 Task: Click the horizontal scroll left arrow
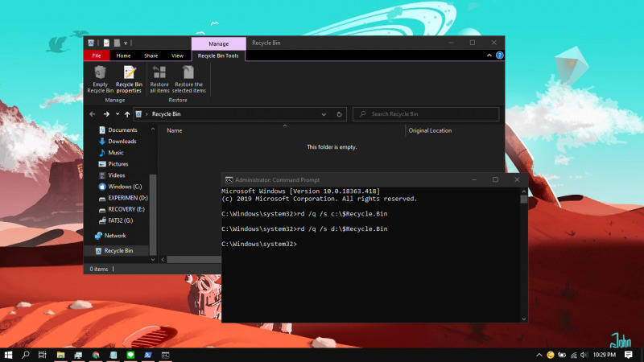pyautogui.click(x=163, y=259)
